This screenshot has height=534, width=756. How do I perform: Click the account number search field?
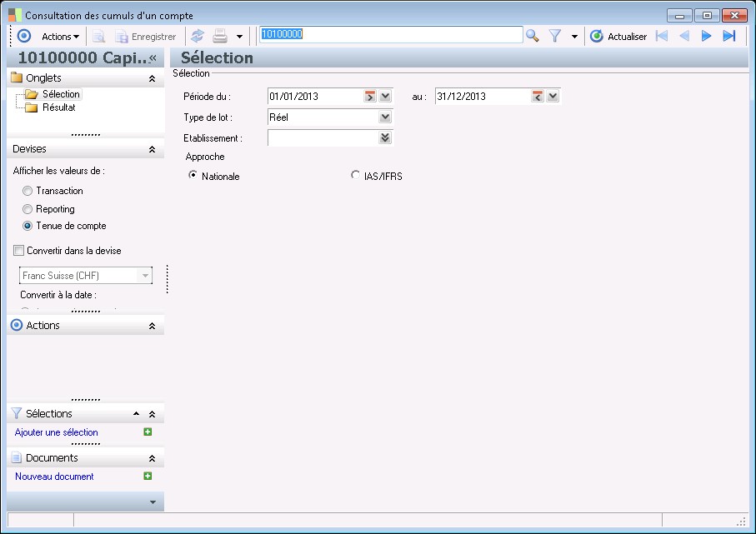coord(391,35)
